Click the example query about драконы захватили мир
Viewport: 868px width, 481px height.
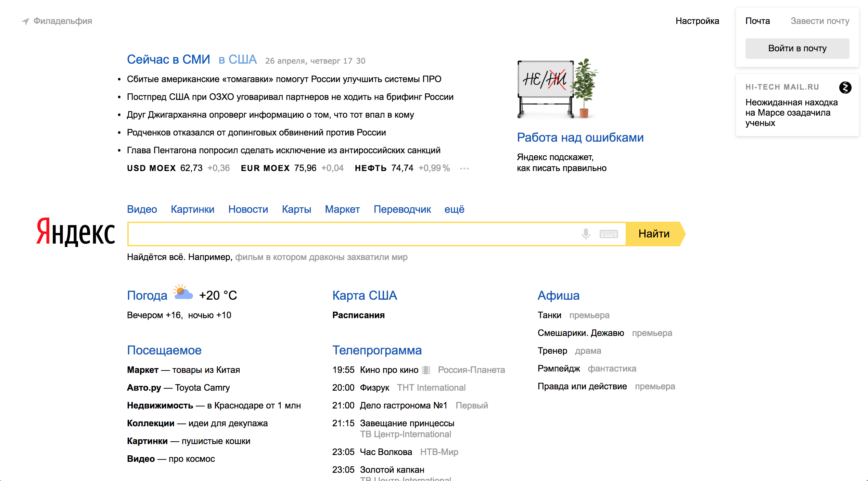click(x=321, y=257)
